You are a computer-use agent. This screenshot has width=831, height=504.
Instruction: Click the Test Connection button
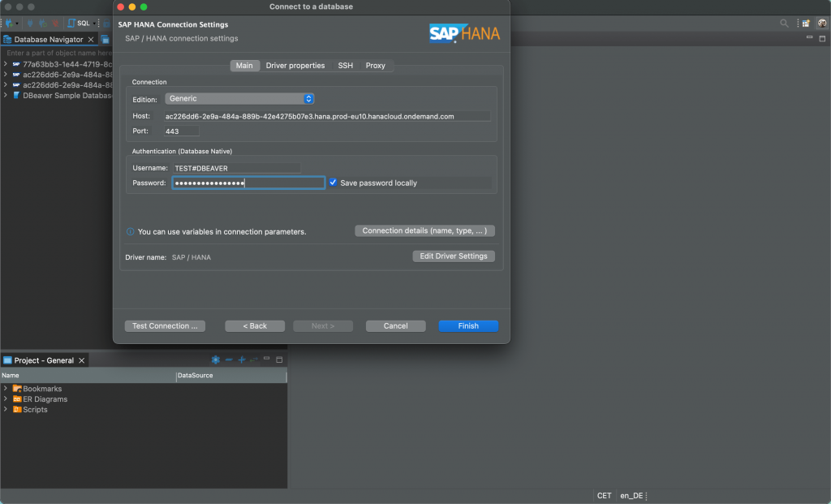[x=165, y=326]
